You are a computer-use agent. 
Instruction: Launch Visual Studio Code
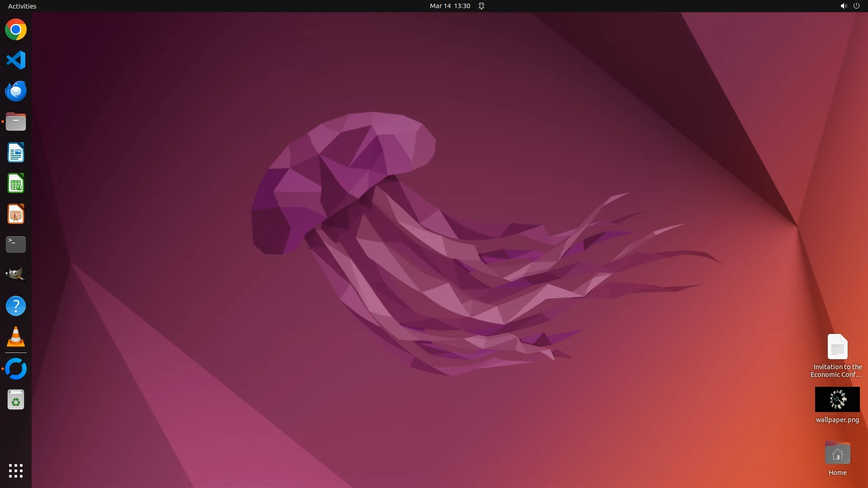16,60
